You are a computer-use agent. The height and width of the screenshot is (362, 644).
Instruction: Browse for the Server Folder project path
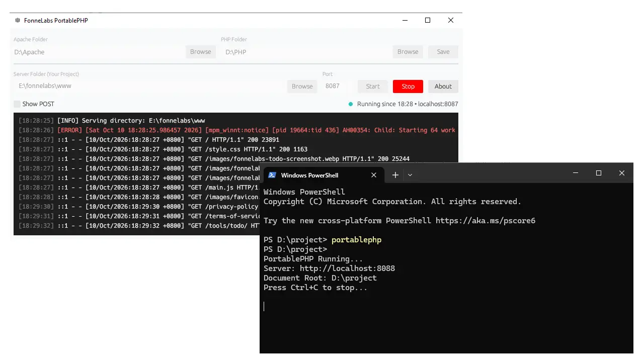[302, 86]
